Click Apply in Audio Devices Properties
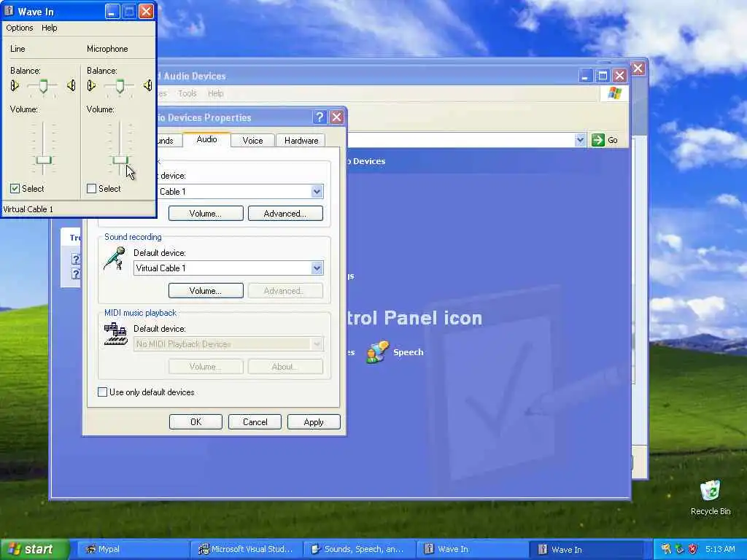 [314, 422]
